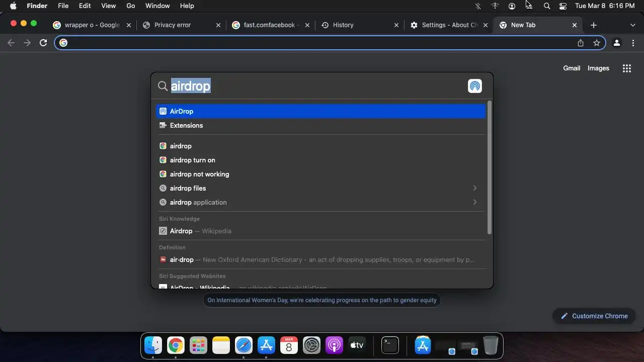Click the share icon in address bar

click(581, 43)
